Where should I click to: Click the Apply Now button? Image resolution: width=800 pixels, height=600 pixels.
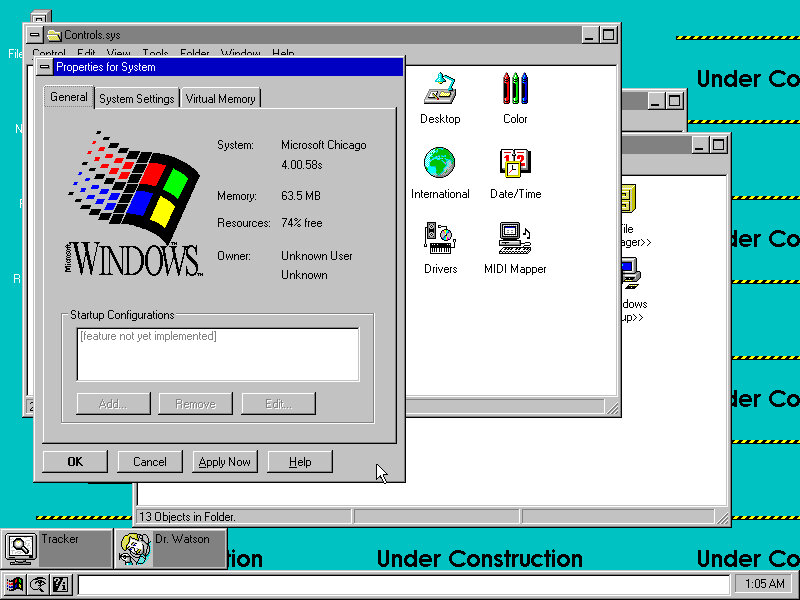[x=225, y=462]
